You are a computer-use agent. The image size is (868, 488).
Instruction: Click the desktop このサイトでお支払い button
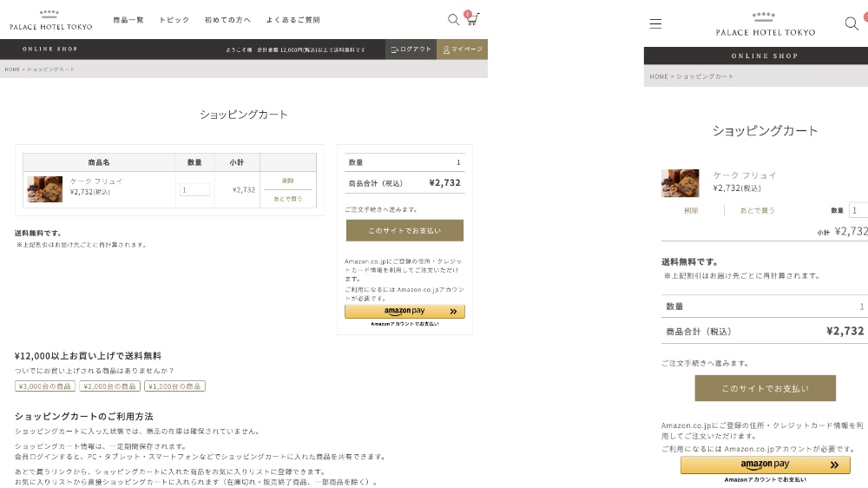pyautogui.click(x=404, y=231)
